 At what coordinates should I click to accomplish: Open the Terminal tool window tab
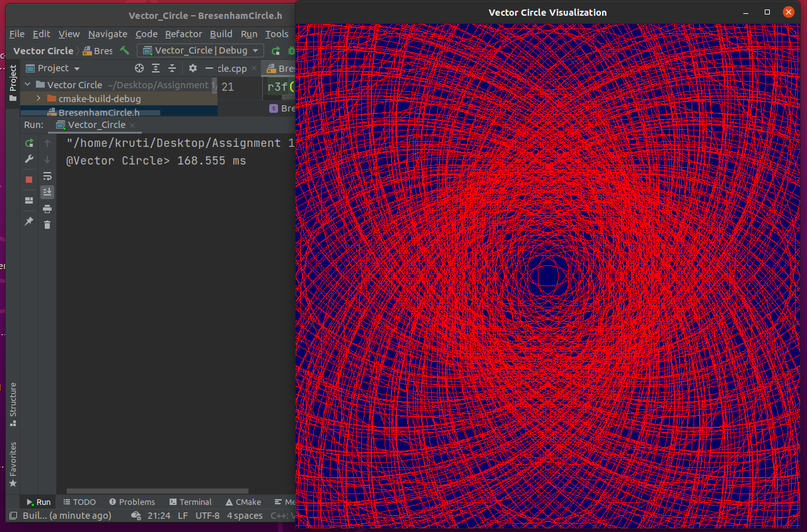pyautogui.click(x=190, y=502)
